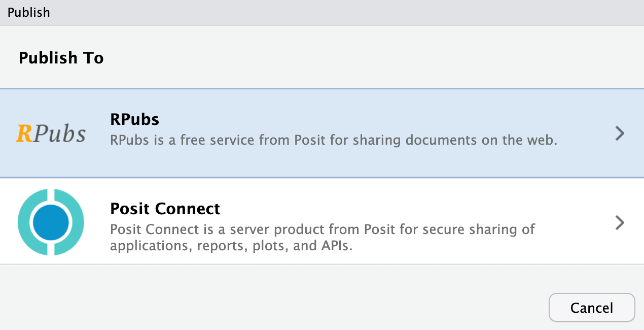Cancel the publish dialog
This screenshot has width=644, height=330.
click(x=592, y=307)
